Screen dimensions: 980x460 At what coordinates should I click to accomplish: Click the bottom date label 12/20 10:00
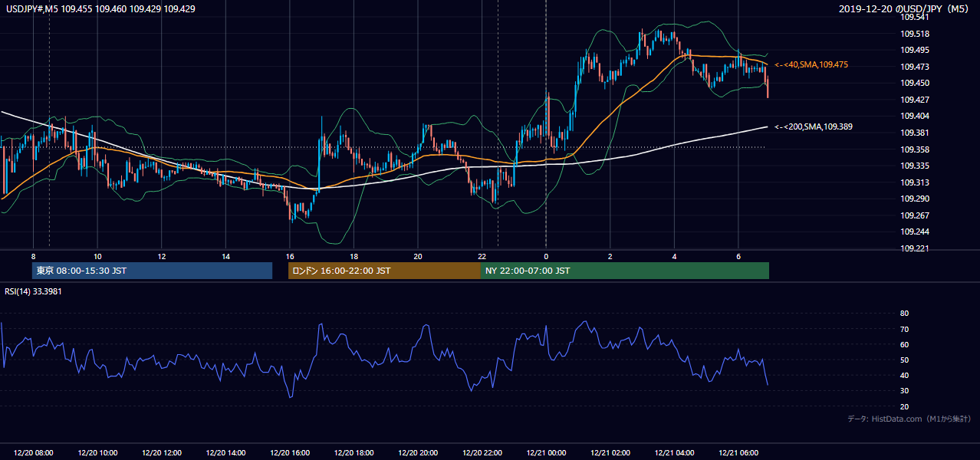point(97,453)
